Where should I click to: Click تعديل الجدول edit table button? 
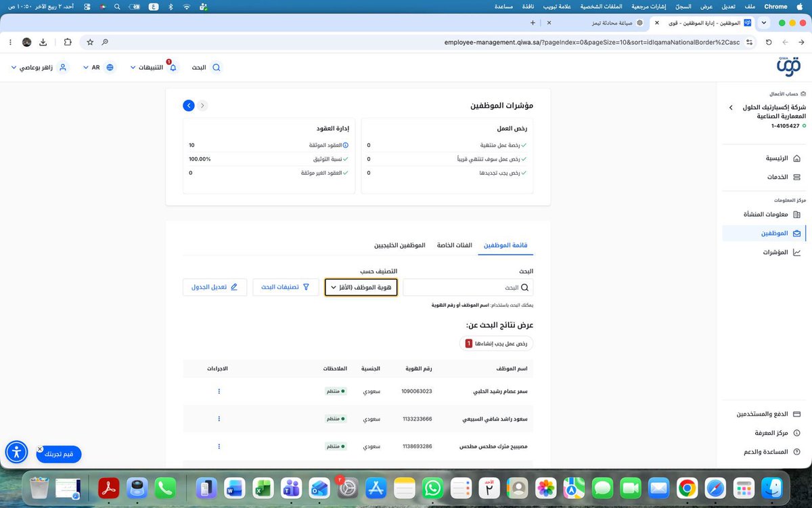click(x=215, y=287)
